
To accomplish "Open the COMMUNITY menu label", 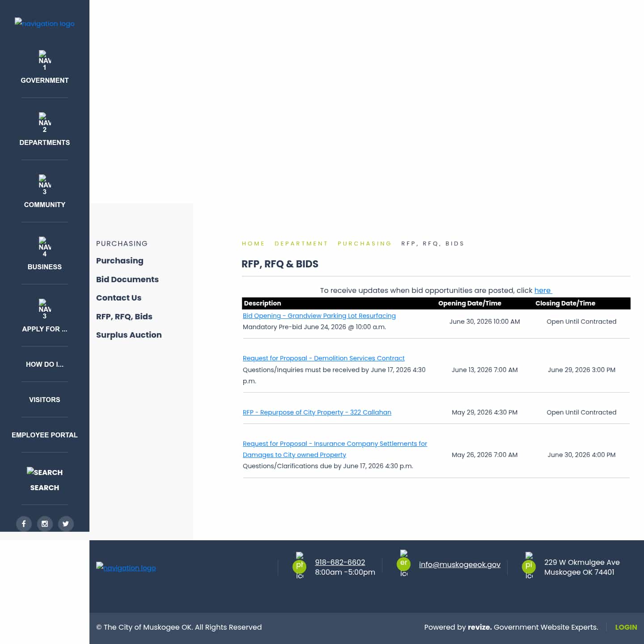I will point(45,205).
